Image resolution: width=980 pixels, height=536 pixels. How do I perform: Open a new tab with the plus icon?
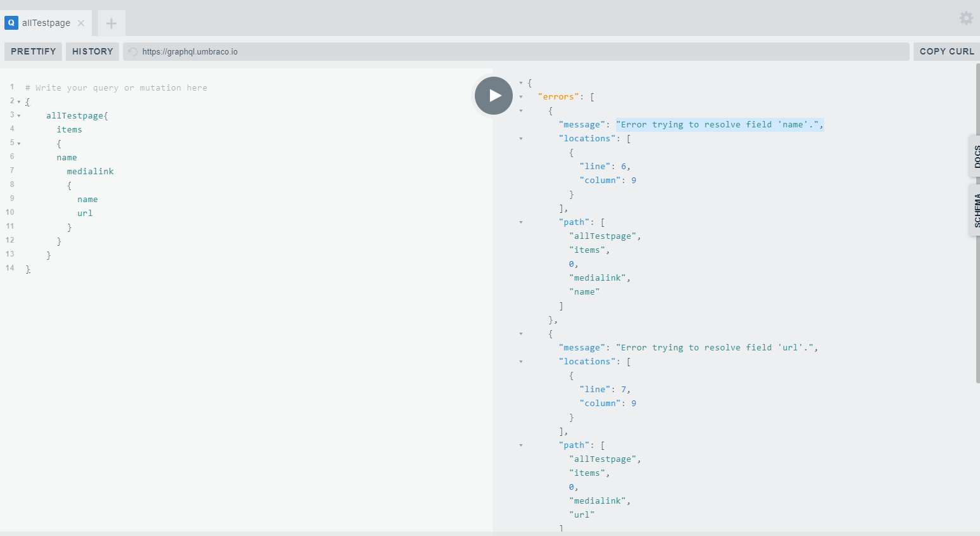pos(111,23)
